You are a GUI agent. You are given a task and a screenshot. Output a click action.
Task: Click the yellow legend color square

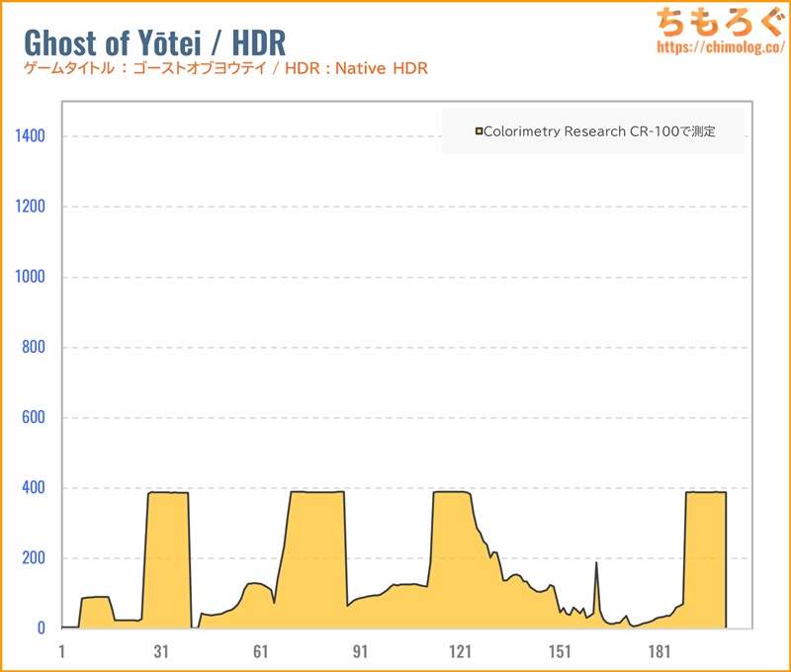click(x=480, y=130)
